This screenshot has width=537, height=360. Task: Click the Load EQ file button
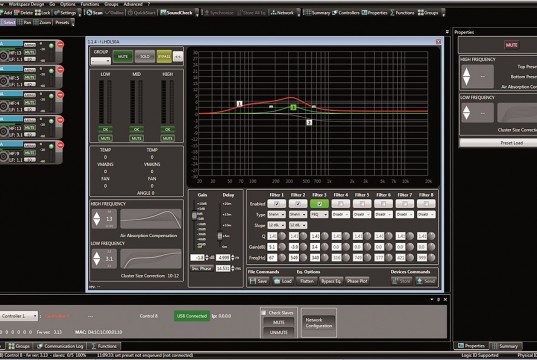point(283,281)
